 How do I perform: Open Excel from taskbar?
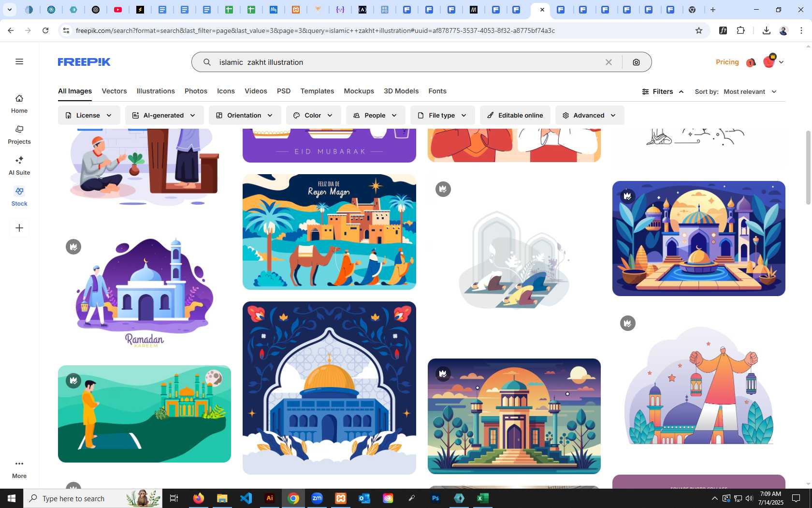pyautogui.click(x=482, y=498)
